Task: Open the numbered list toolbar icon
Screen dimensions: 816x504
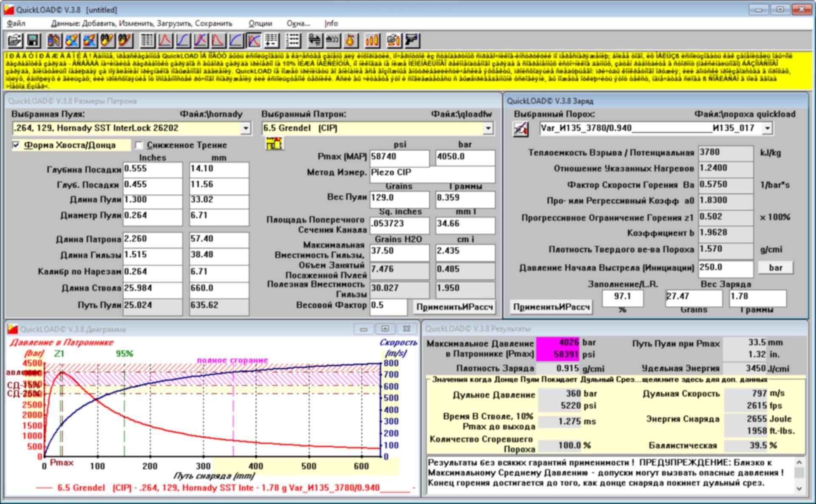Action: pyautogui.click(x=293, y=40)
